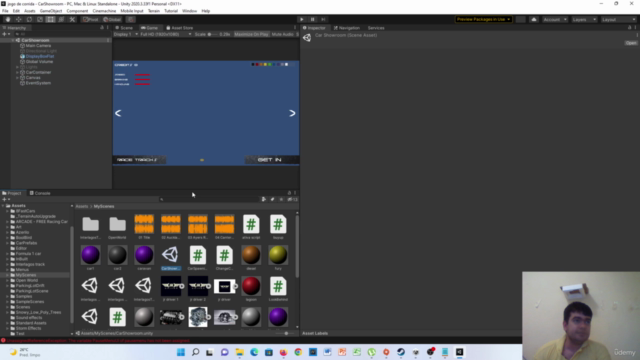Open the Layout dropdown

(x=618, y=19)
